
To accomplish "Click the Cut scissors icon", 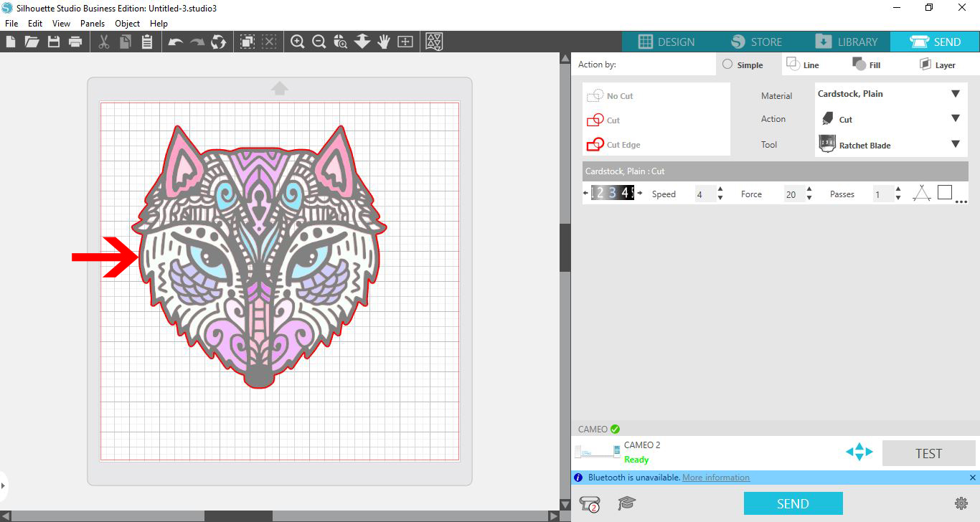I will pos(104,42).
